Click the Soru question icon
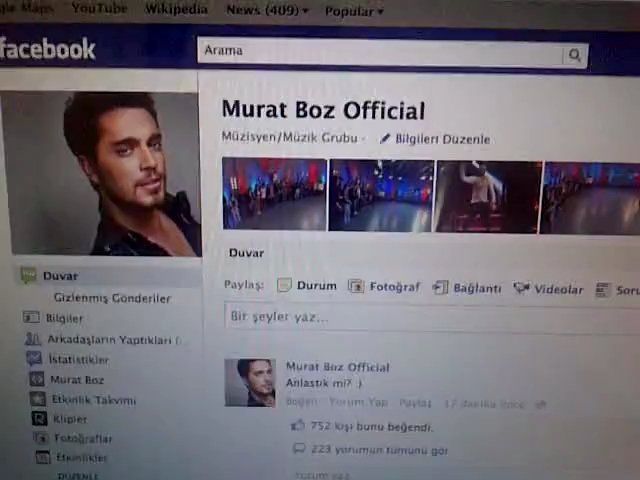Viewport: 640px width, 480px height. point(603,290)
